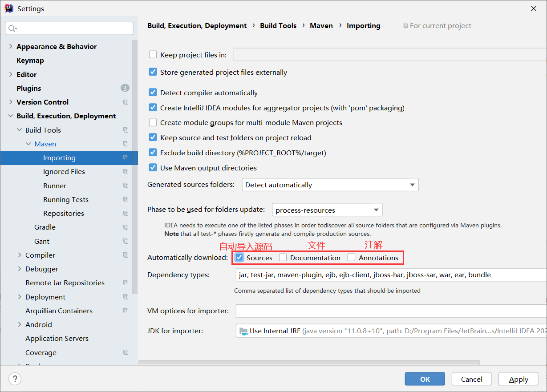This screenshot has width=547, height=392.
Task: Click VM options for importer field
Action: (391, 311)
